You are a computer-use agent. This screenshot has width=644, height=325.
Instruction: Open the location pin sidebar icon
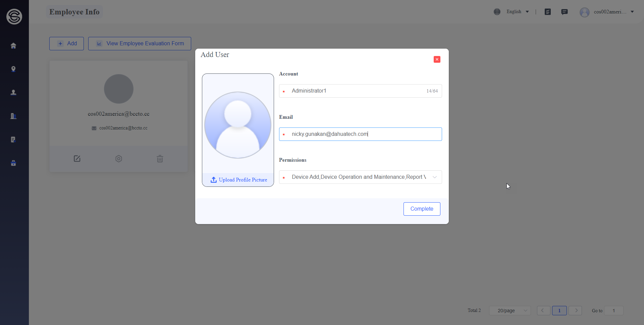click(x=13, y=69)
